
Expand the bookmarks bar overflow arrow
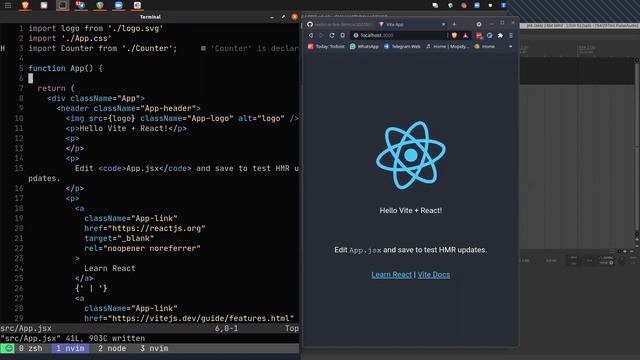pos(510,47)
